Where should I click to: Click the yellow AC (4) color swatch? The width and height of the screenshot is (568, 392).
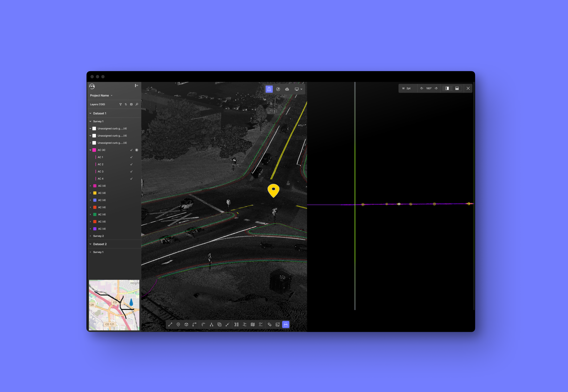(95, 193)
